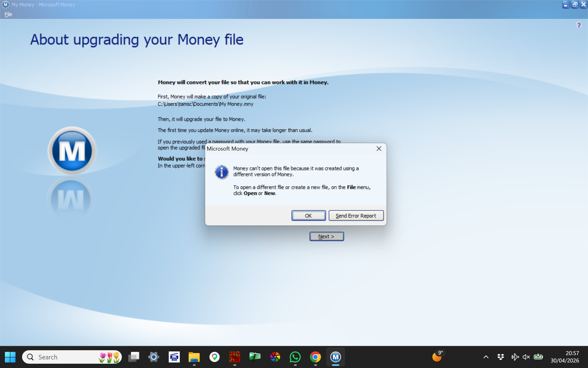This screenshot has width=588, height=368.
Task: Open the red patterned taskbar app
Action: coord(235,357)
